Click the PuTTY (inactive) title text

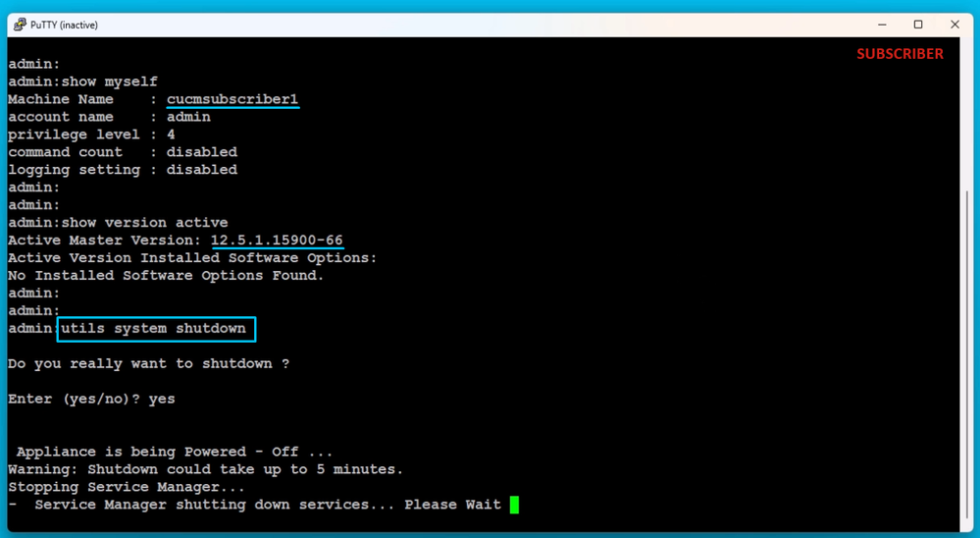pos(64,25)
